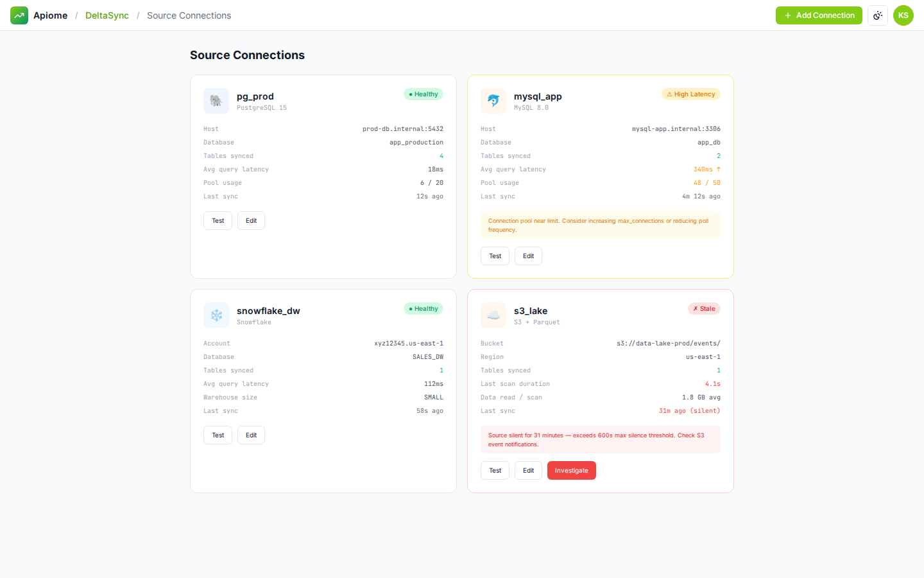
Task: Click host value mysql-app.internal:3306
Action: point(676,129)
